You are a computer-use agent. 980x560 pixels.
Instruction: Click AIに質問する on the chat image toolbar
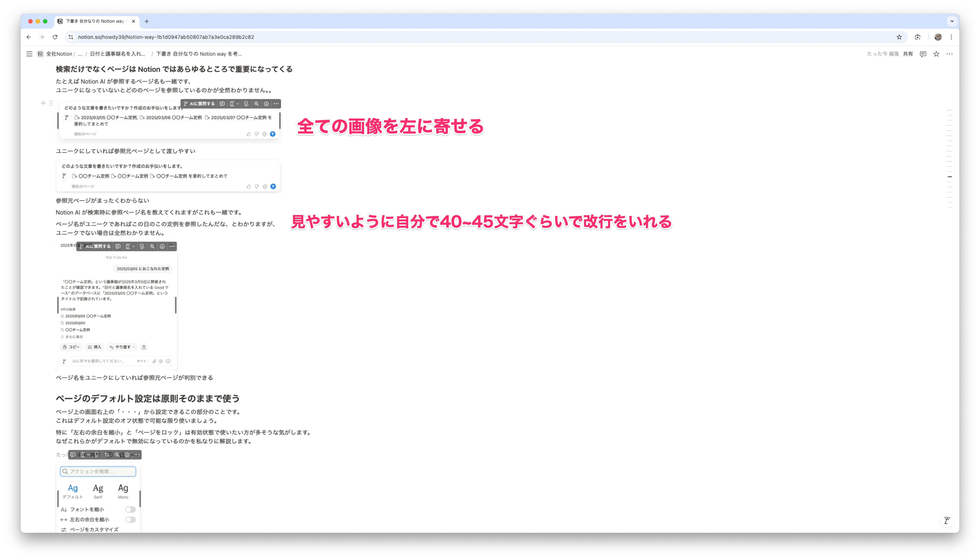point(95,246)
